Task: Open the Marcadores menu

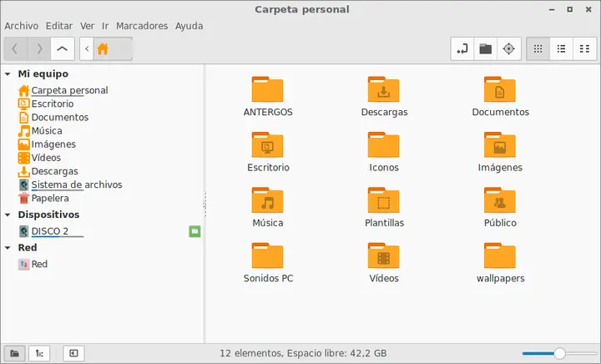Action: (142, 26)
